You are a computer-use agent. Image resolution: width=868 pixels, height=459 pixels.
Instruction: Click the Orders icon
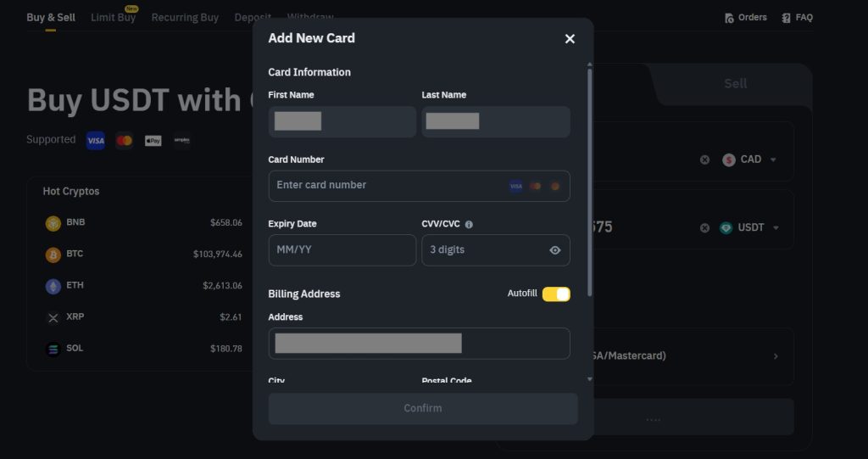click(729, 18)
